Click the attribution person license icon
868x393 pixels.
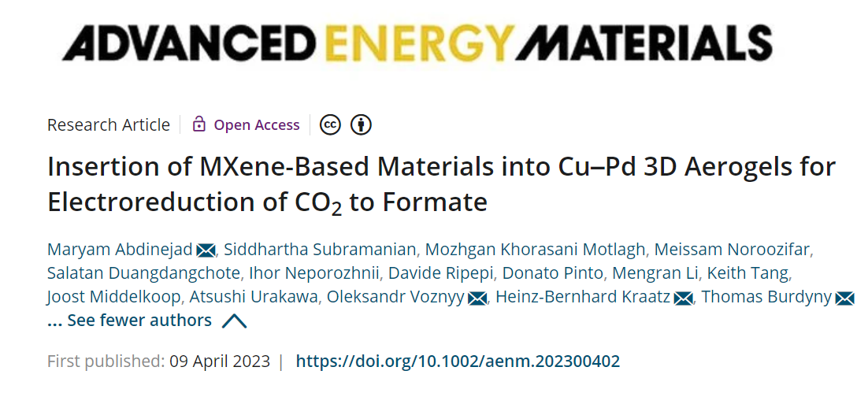coord(361,125)
